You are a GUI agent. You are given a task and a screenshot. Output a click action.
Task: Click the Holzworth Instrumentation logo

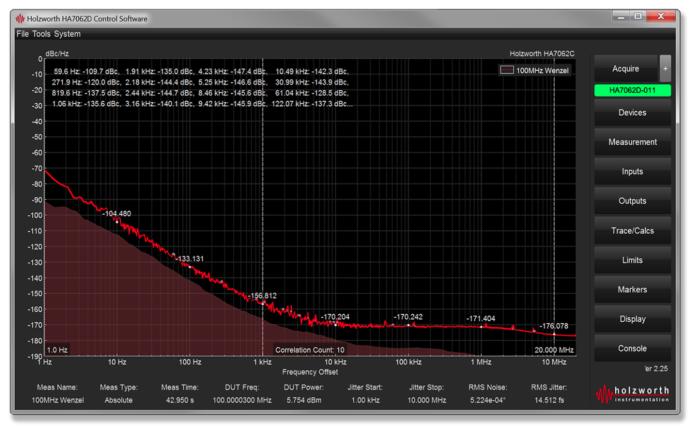[632, 394]
